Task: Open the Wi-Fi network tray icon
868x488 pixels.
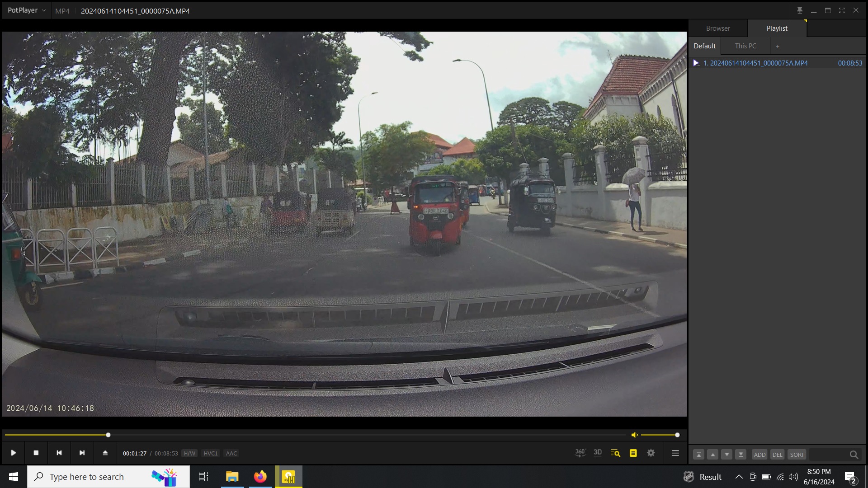Action: point(780,477)
